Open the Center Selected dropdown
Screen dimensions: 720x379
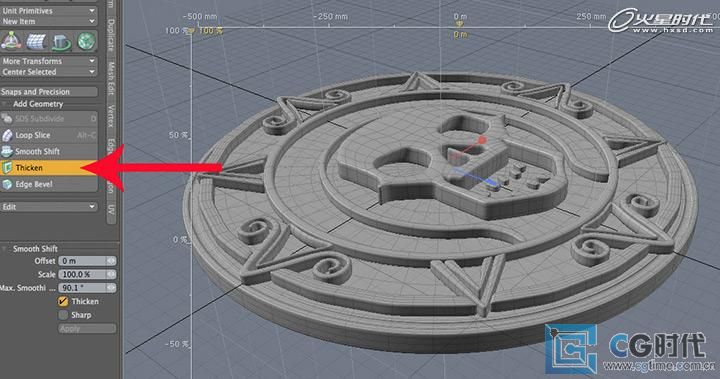click(x=49, y=72)
